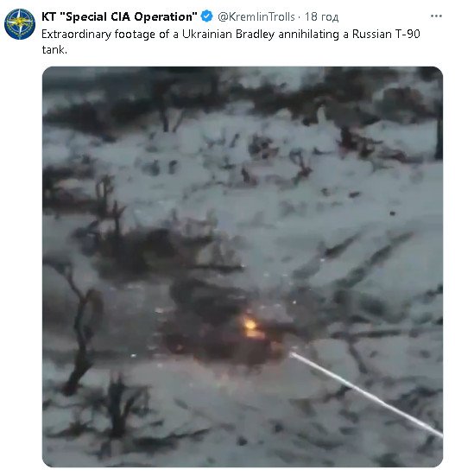
Task: Click the blue verified checkmark badge
Action: coord(207,16)
